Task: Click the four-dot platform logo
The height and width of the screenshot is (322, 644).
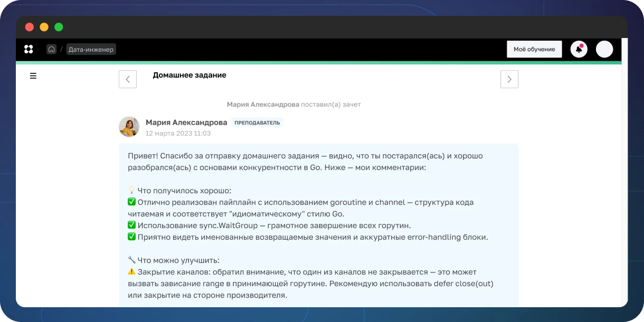Action: click(29, 49)
